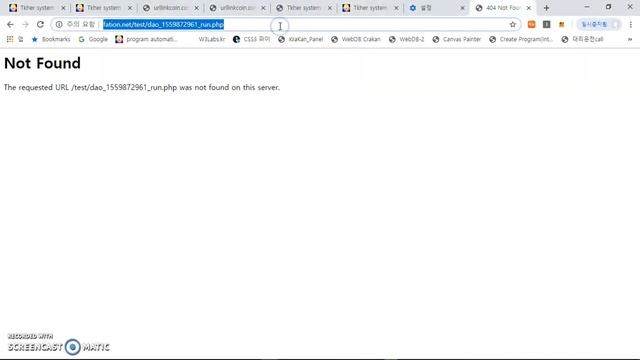Open the last bookmark ending in call

click(582, 39)
